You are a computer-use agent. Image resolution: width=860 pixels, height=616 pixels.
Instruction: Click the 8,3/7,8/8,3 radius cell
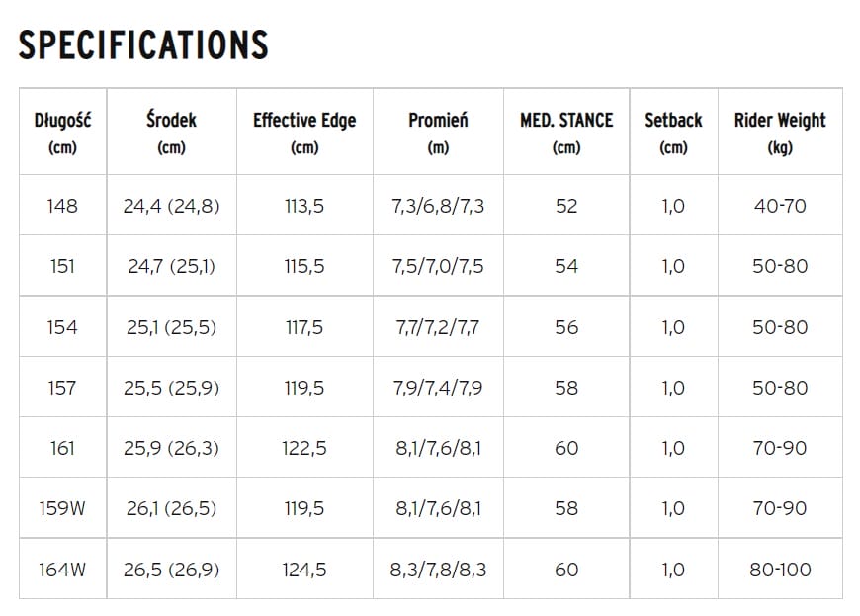(x=438, y=570)
